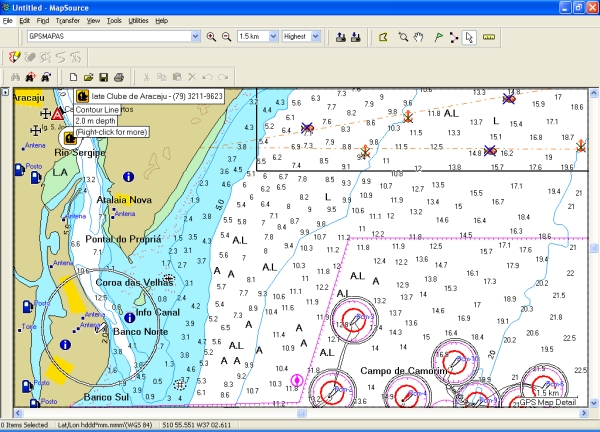600x432 pixels.
Task: Click the Save floppy disk icon
Action: (103, 77)
